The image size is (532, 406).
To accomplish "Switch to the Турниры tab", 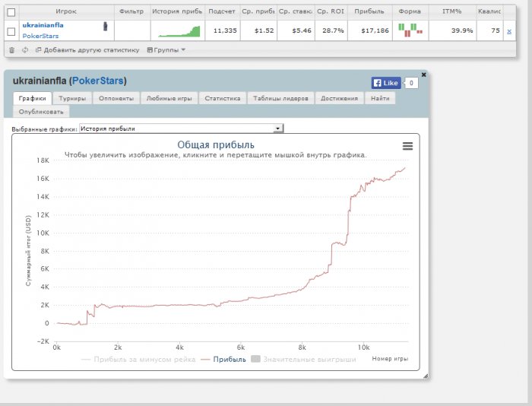I will pyautogui.click(x=72, y=98).
